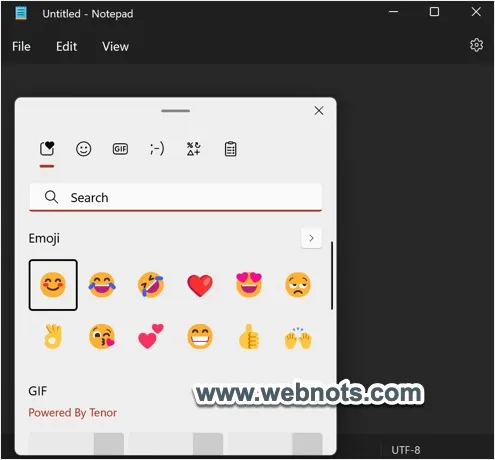Open Notepad settings gear
This screenshot has width=495, height=460.
[x=476, y=45]
